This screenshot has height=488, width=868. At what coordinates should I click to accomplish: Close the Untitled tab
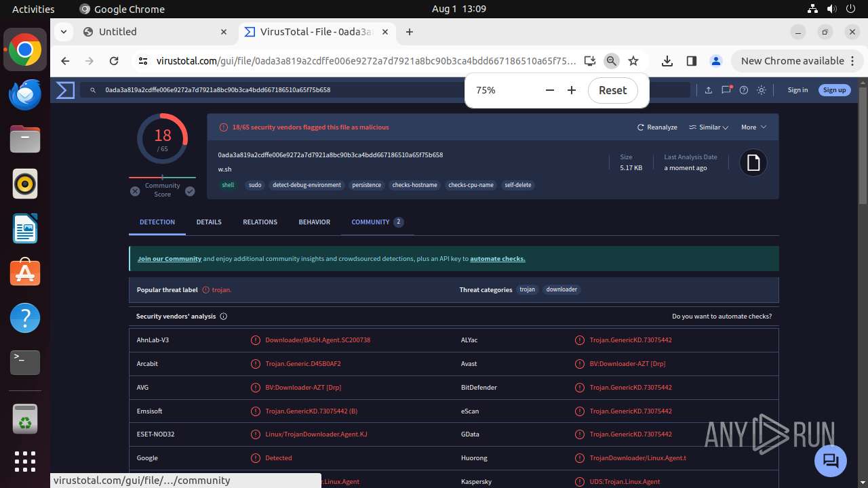click(x=224, y=32)
